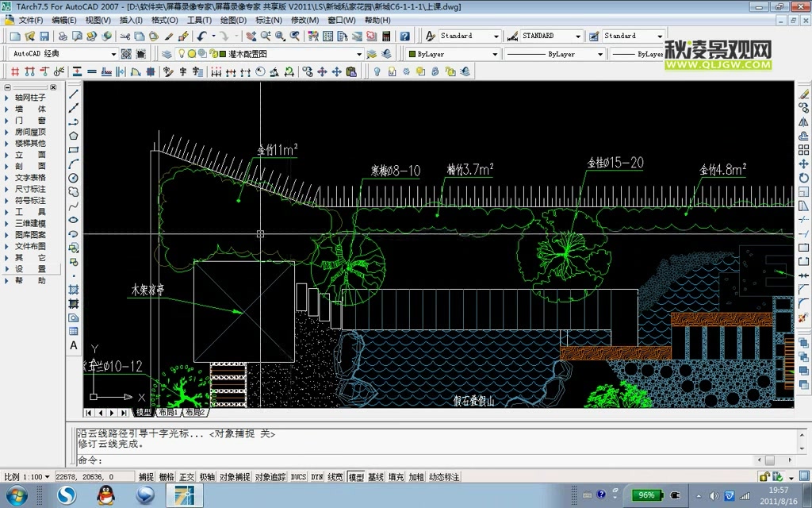Open the Layer Properties Manager icon
Viewport: 812px width, 508px height.
(x=167, y=54)
